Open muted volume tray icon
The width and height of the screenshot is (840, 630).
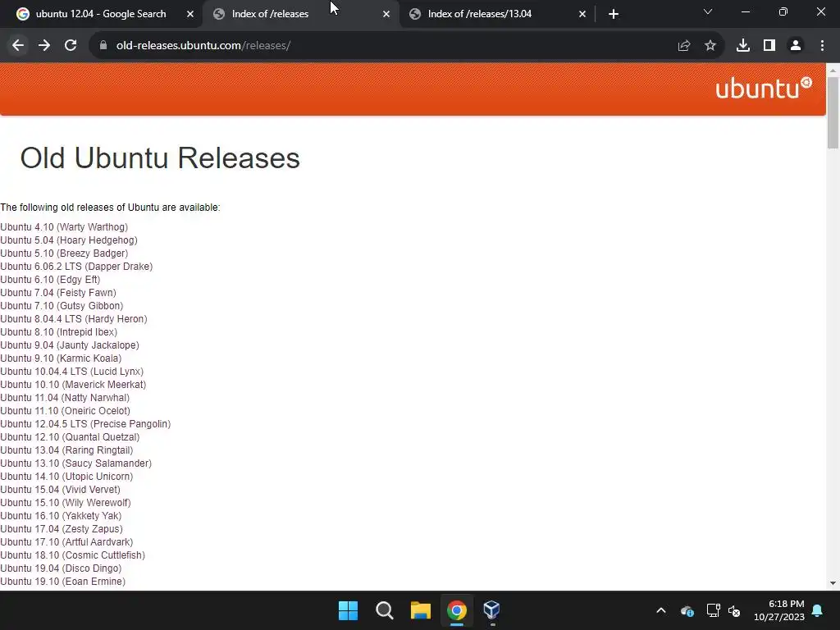coord(734,610)
